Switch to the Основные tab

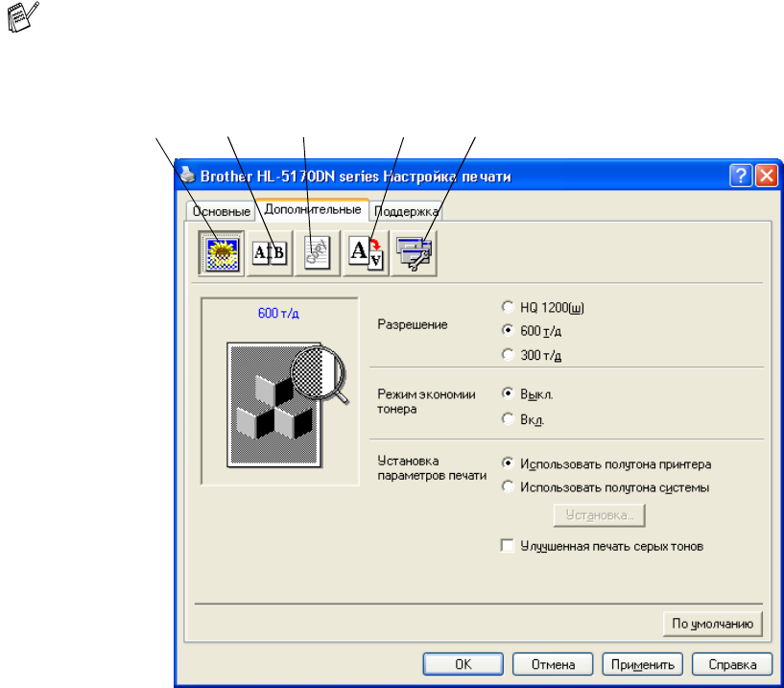point(221,211)
